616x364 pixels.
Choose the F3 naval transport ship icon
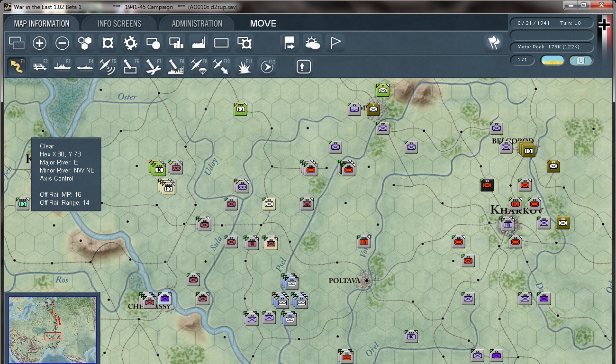click(63, 66)
